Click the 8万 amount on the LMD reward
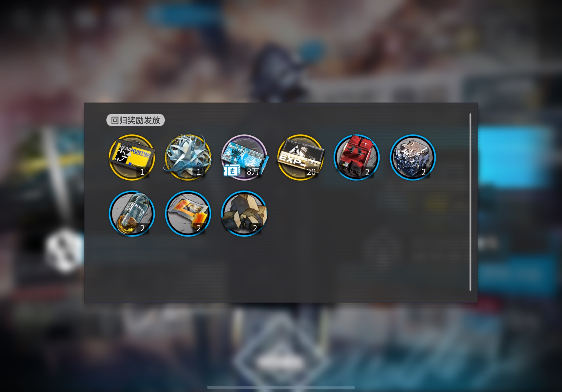The image size is (562, 392). [253, 172]
